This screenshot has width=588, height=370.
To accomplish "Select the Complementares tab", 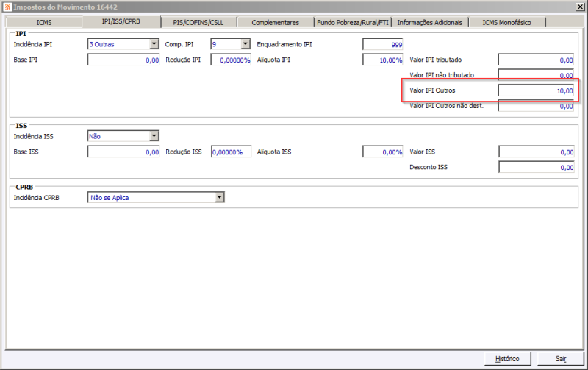I will 275,23.
